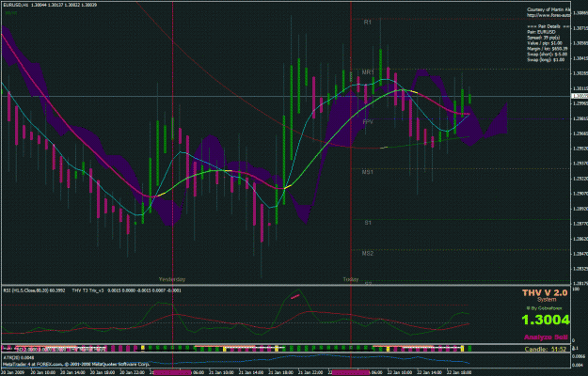This screenshot has width=588, height=376.
Task: Click the Swap (short) info line
Action: pos(548,55)
